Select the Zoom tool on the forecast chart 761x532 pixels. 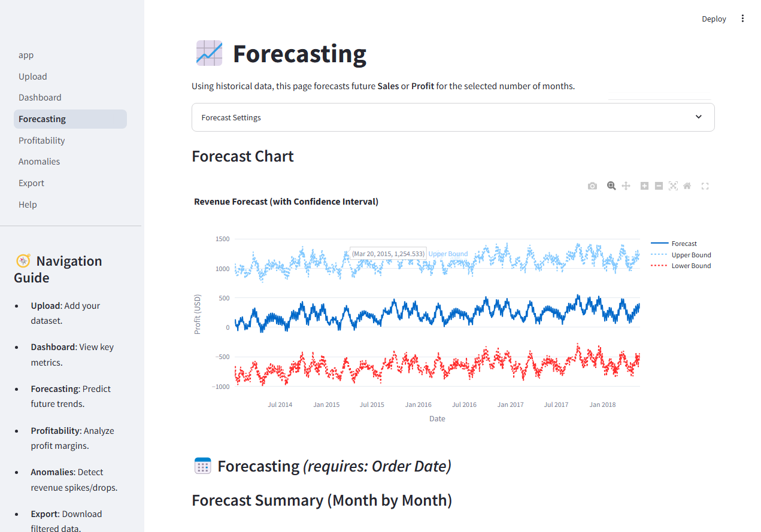[611, 186]
